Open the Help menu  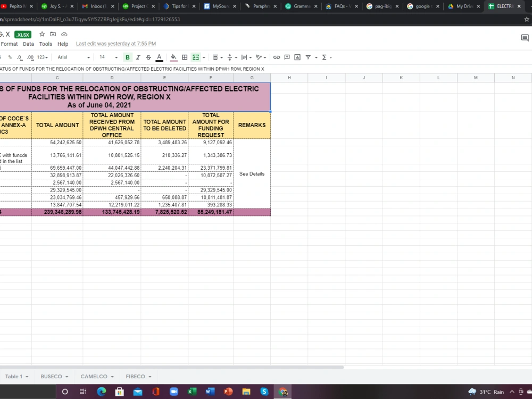tap(63, 44)
